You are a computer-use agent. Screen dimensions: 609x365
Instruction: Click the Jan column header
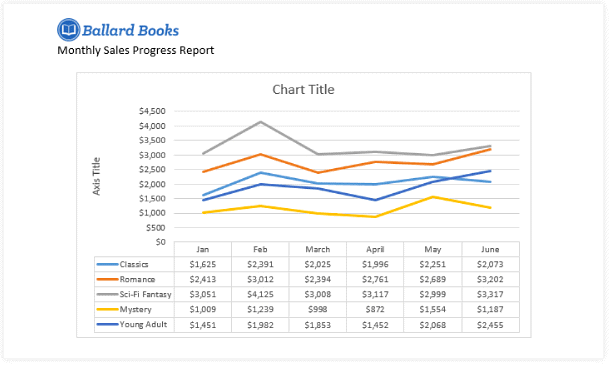tap(203, 249)
